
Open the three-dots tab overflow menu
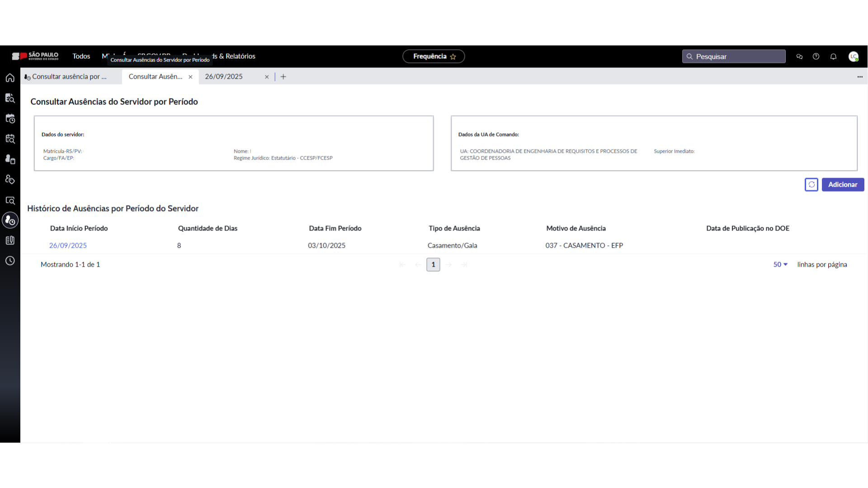pyautogui.click(x=860, y=77)
